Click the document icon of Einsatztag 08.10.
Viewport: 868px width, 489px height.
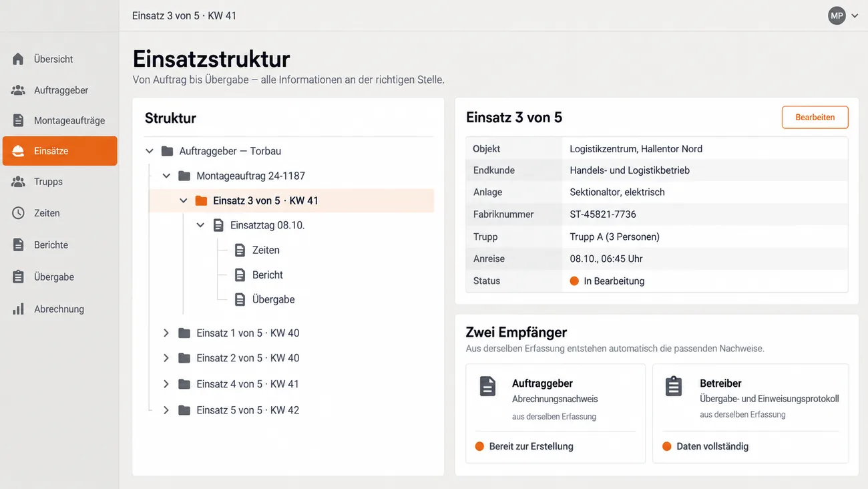coord(218,225)
